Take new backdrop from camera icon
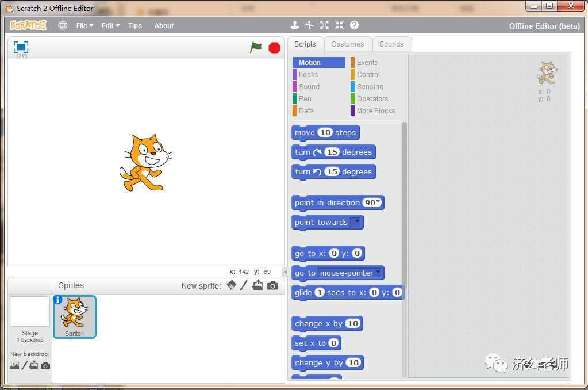This screenshot has height=390, width=588. 45,366
